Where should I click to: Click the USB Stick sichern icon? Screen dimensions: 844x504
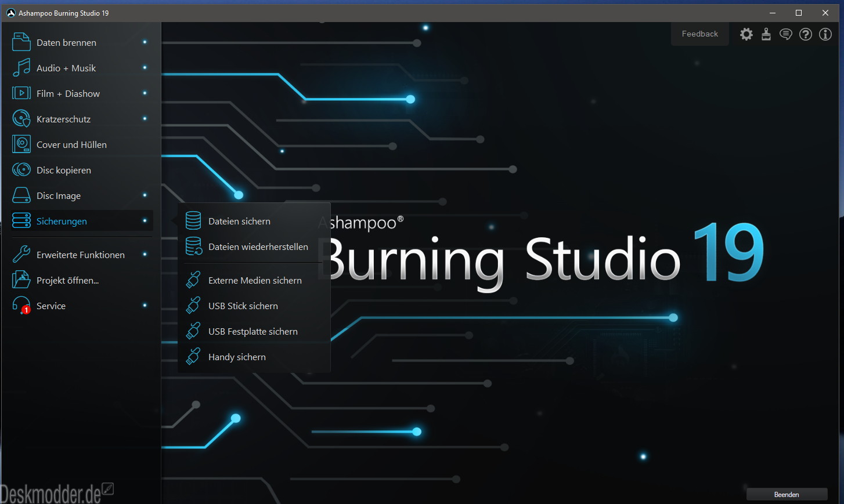193,306
